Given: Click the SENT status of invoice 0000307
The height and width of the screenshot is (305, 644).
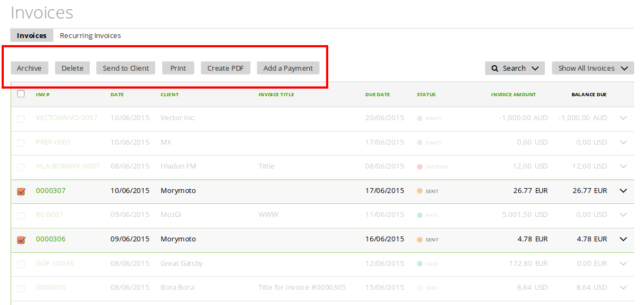Looking at the screenshot, I should (x=427, y=191).
